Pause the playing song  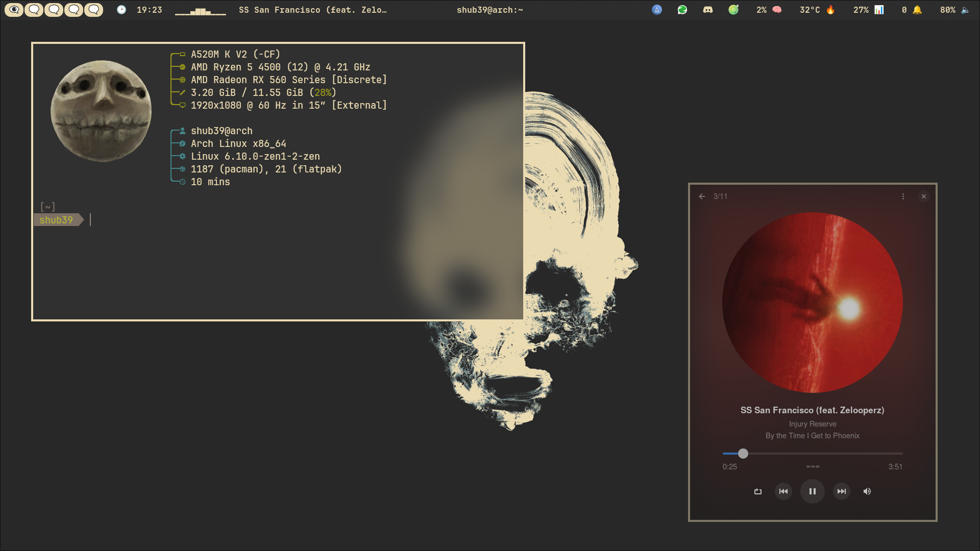pos(812,491)
